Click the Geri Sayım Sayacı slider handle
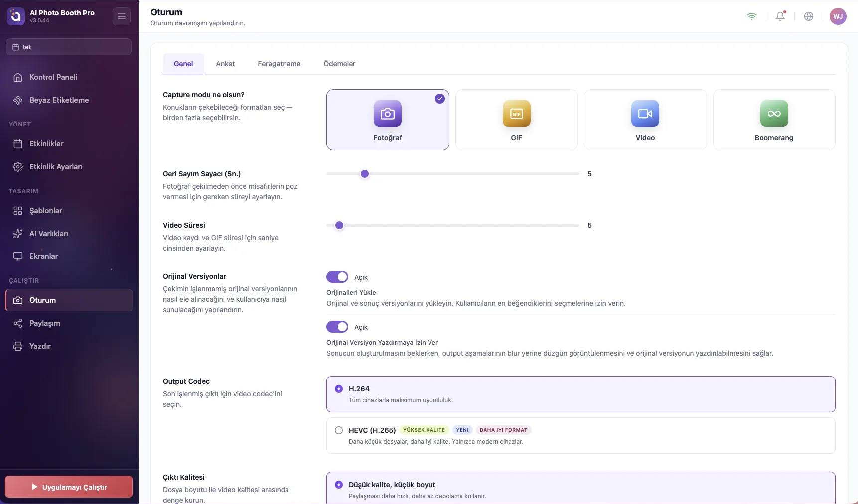The height and width of the screenshot is (504, 858). (x=365, y=174)
